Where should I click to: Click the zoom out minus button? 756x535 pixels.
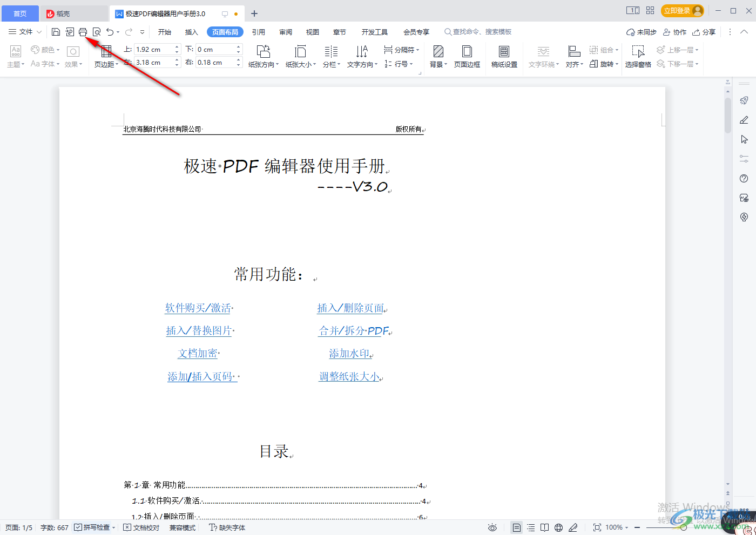[x=637, y=527]
